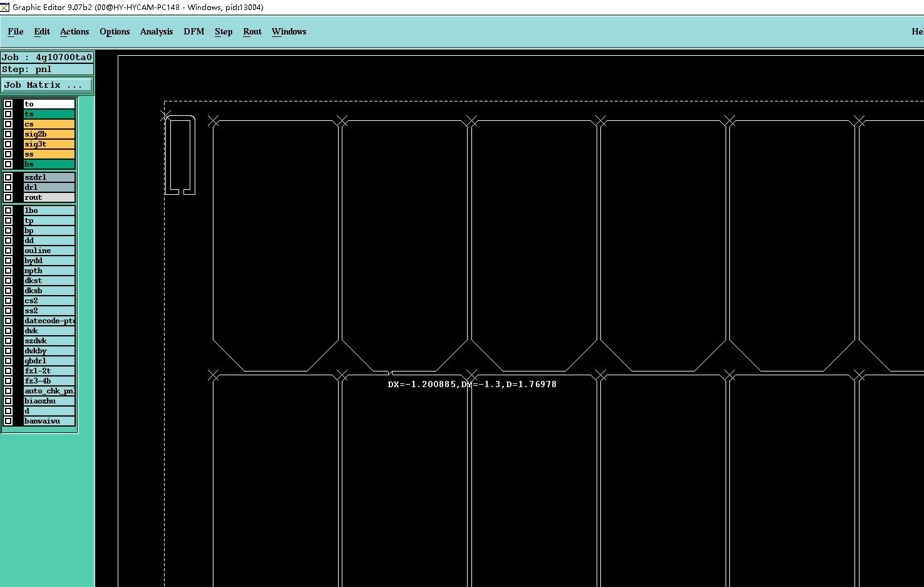Click the color box beside layer ts
Viewport: 924px width, 587px height.
(x=18, y=114)
